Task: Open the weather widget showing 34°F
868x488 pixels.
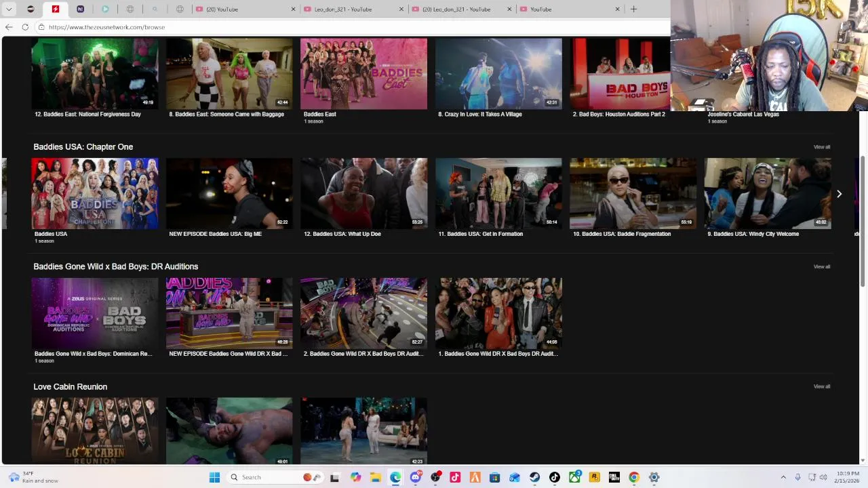Action: (33, 477)
